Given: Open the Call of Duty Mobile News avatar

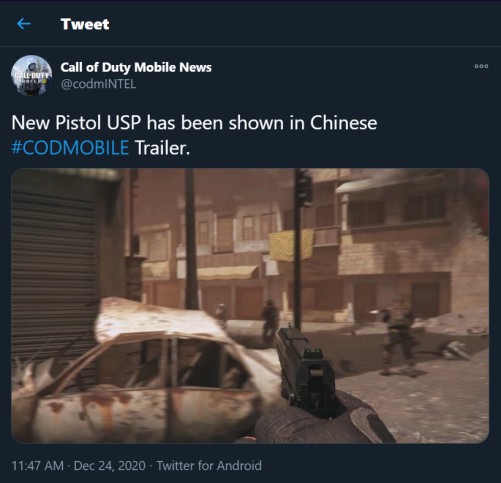Looking at the screenshot, I should (x=32, y=75).
